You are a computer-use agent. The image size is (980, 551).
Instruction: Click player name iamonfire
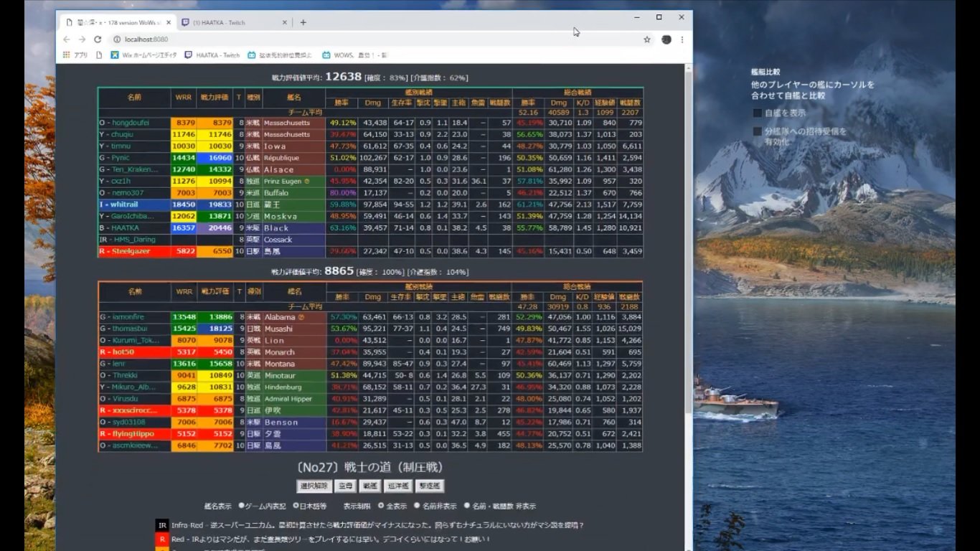point(128,317)
